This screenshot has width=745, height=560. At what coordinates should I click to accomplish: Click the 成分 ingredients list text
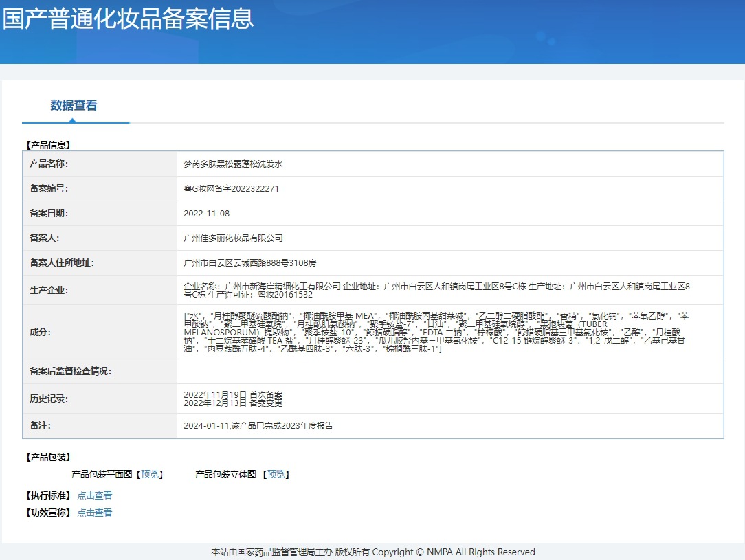(x=436, y=333)
